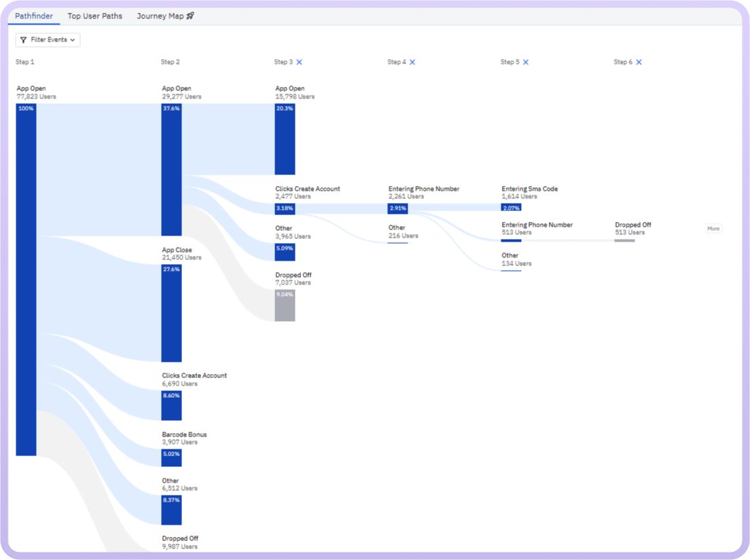The width and height of the screenshot is (750, 560).
Task: Select the Entering Sms Code 2.07% bar
Action: [x=511, y=207]
